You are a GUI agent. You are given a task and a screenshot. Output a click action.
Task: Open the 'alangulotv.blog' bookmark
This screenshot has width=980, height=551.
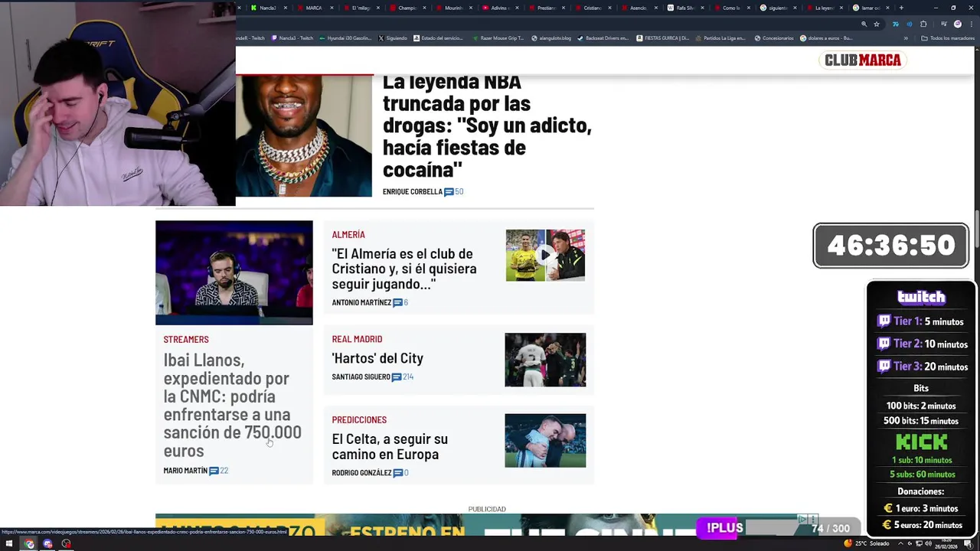pyautogui.click(x=552, y=38)
